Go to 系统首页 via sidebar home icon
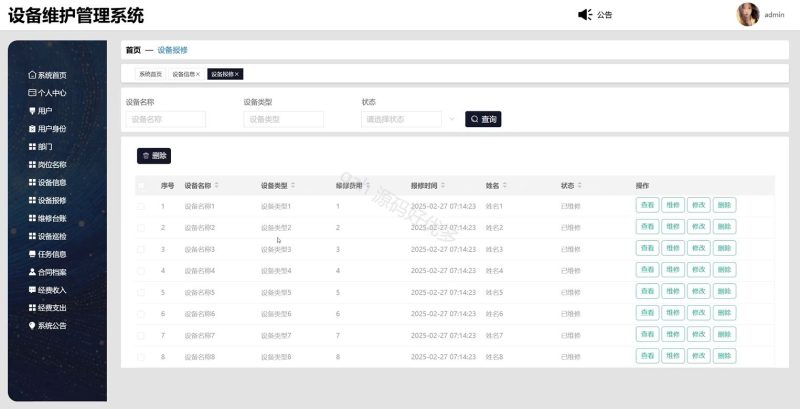Viewport: 800px width, 409px height. pos(32,75)
